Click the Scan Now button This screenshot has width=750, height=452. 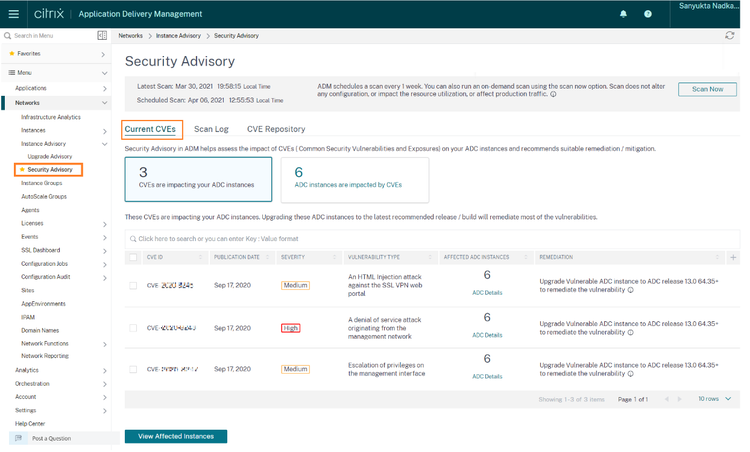(x=707, y=89)
